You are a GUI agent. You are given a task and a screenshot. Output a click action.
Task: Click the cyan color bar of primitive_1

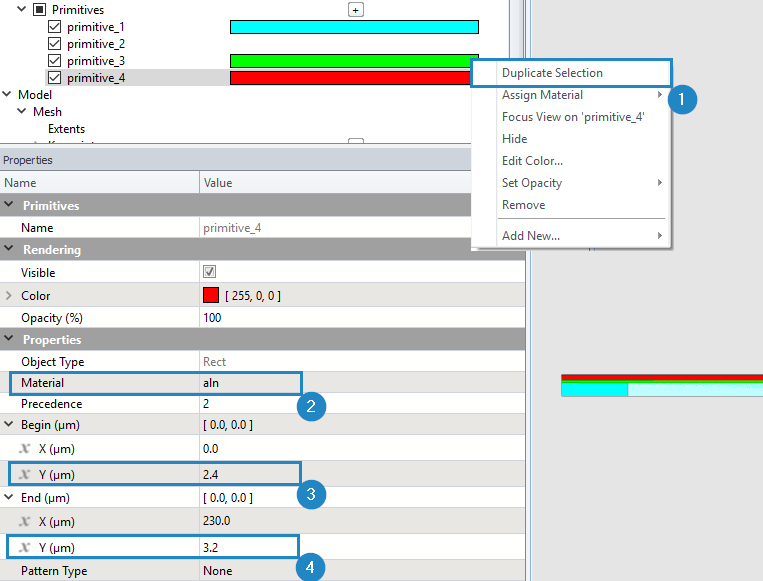(x=354, y=27)
